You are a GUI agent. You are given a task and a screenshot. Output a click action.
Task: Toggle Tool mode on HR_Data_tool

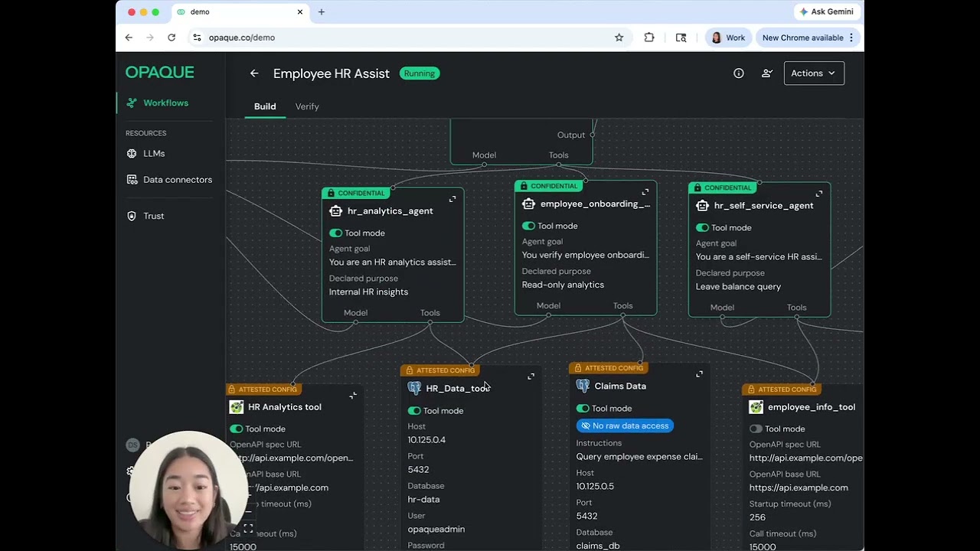[414, 411]
